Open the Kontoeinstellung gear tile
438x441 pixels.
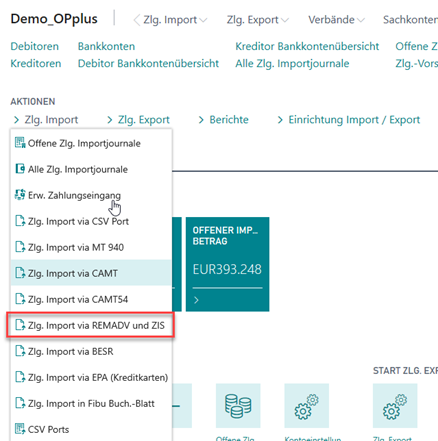pyautogui.click(x=306, y=406)
